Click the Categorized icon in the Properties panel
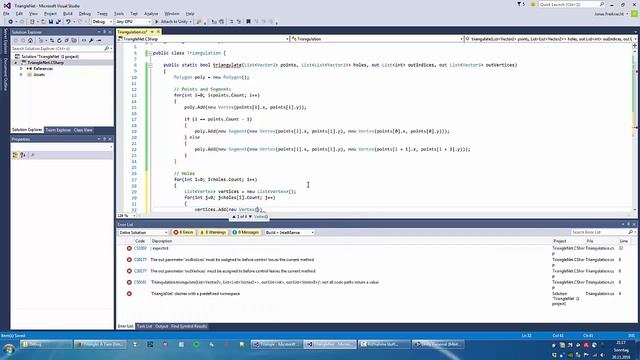 (16, 155)
